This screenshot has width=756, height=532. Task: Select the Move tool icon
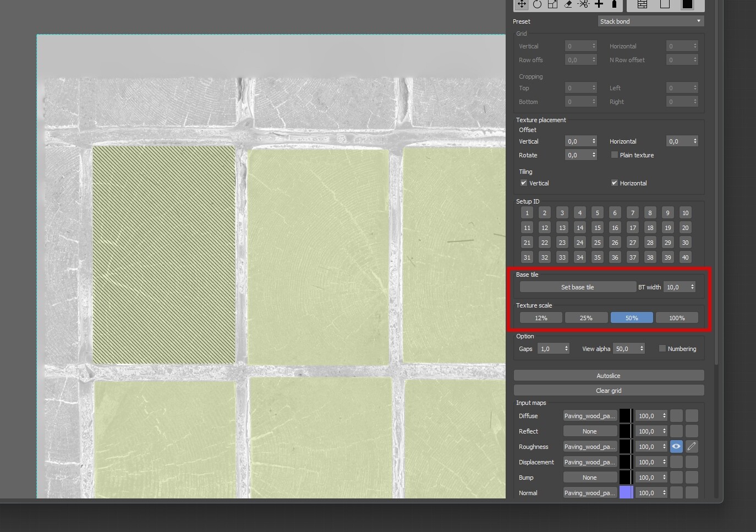(521, 4)
